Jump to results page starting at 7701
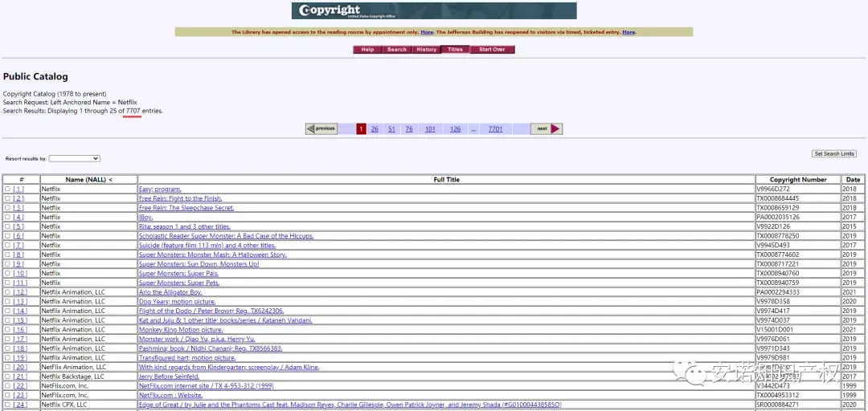 point(495,129)
